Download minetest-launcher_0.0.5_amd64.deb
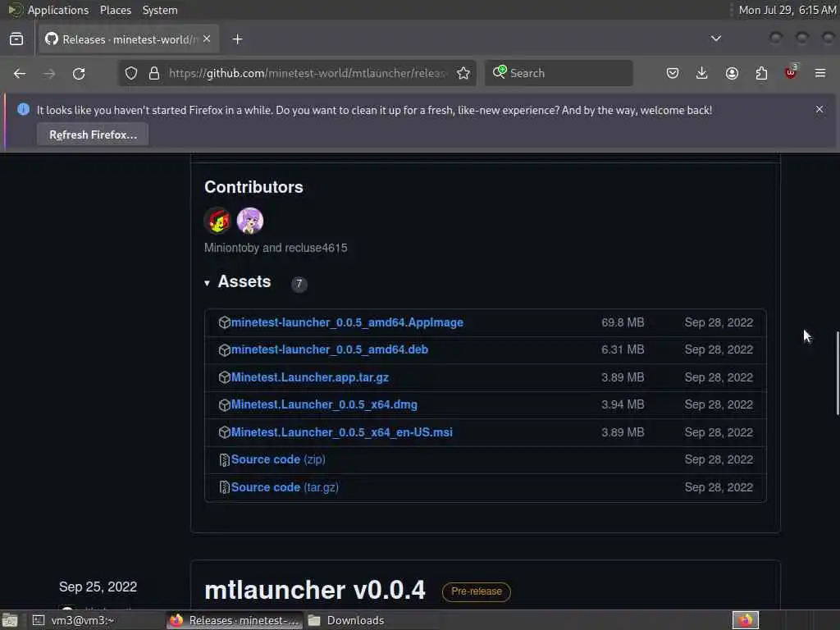 (330, 349)
